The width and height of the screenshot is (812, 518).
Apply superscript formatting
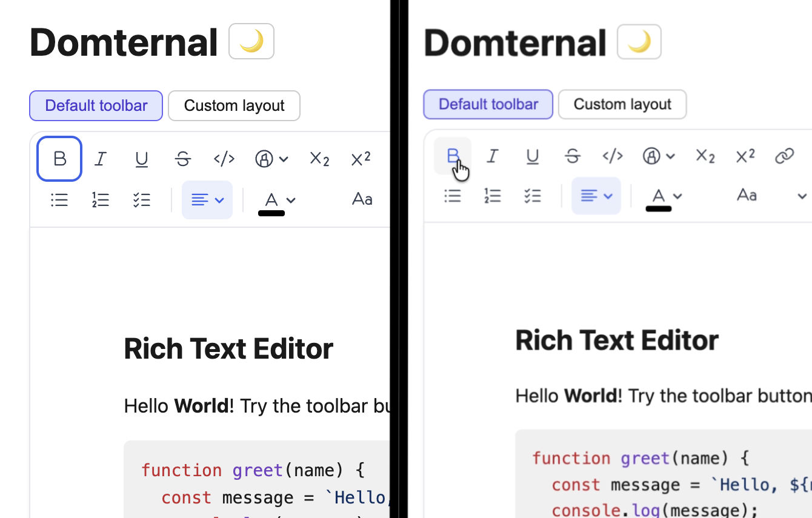click(x=361, y=159)
